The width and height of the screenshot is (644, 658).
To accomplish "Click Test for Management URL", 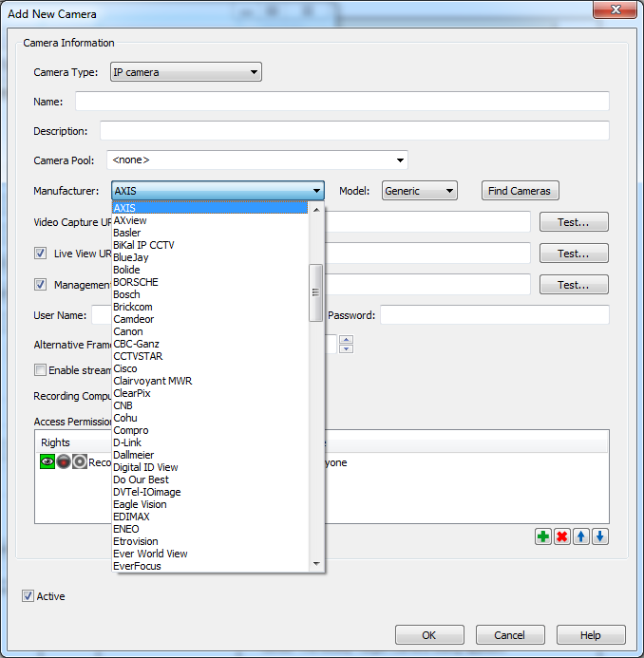I will (x=574, y=285).
